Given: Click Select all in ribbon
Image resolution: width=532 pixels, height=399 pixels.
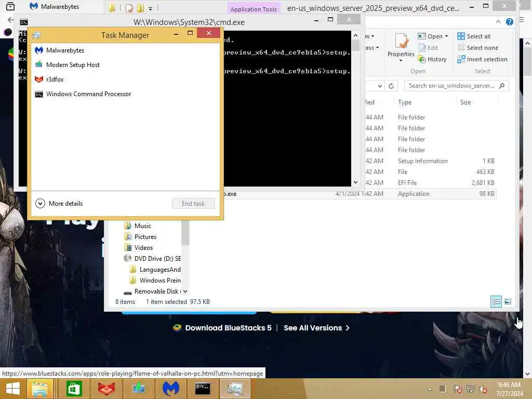Looking at the screenshot, I should pos(474,36).
